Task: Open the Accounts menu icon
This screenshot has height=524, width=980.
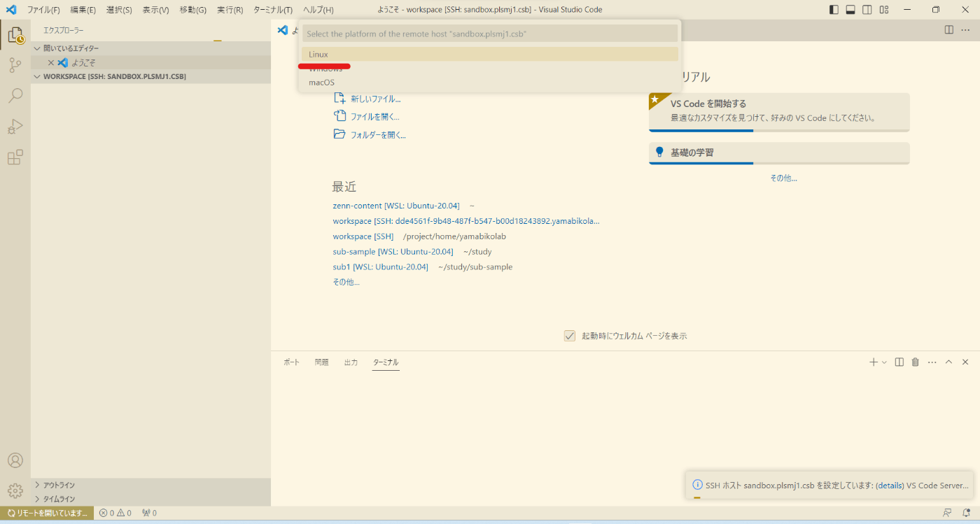Action: 15,460
